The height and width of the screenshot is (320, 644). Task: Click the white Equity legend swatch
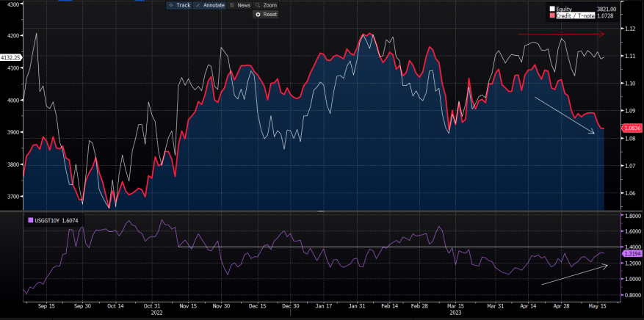pyautogui.click(x=553, y=9)
